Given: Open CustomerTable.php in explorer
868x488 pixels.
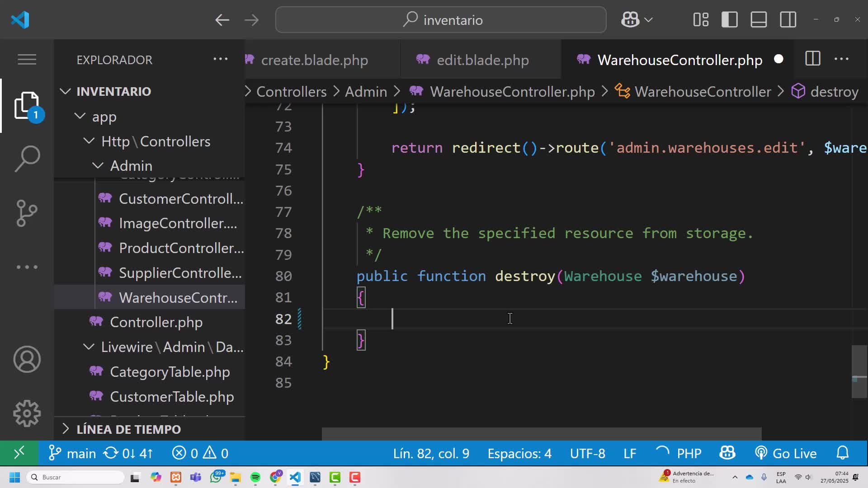Looking at the screenshot, I should [149, 397].
